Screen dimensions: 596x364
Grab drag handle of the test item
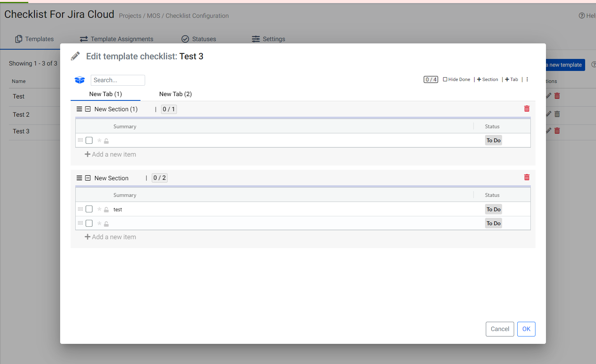tap(80, 209)
